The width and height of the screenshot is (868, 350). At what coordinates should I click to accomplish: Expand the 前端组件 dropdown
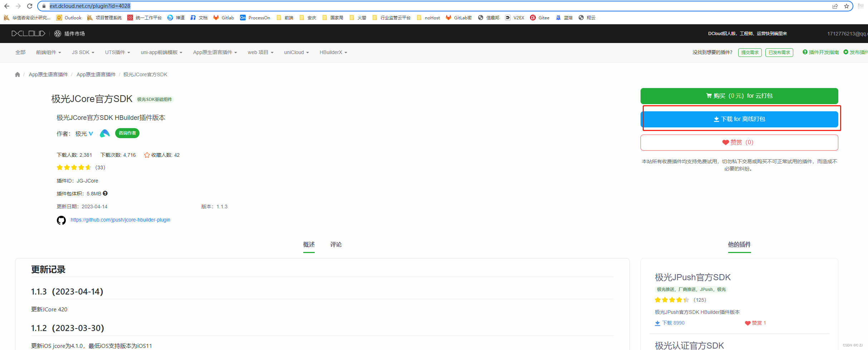(48, 52)
